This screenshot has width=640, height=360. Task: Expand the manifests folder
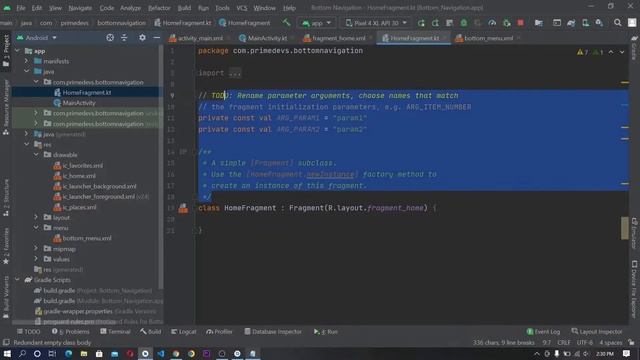click(27, 61)
